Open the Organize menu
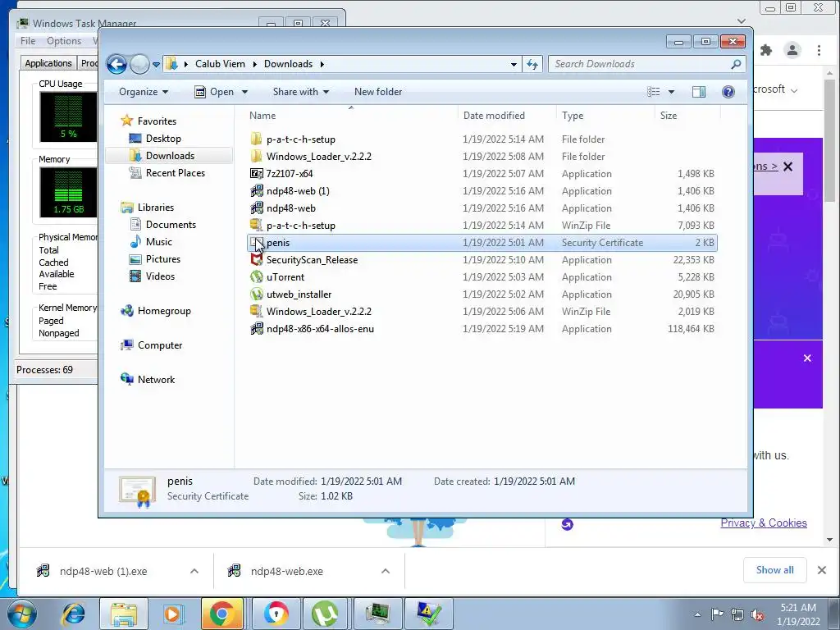 (144, 92)
